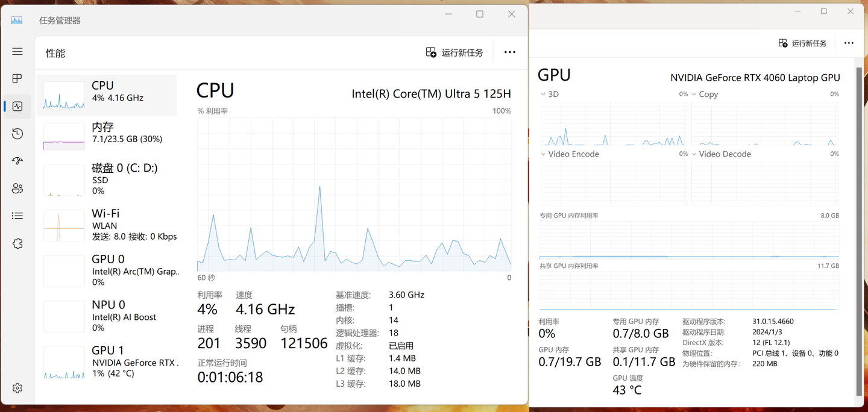The image size is (868, 412).
Task: Open the hamburger navigation menu
Action: (x=17, y=52)
